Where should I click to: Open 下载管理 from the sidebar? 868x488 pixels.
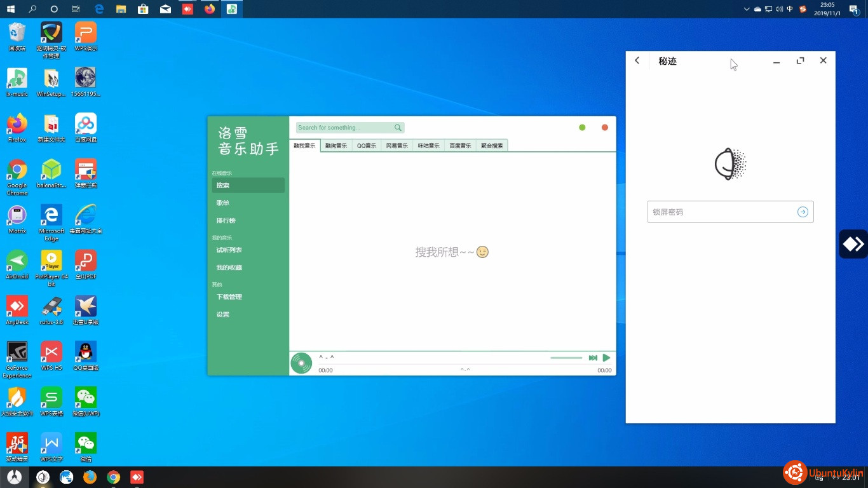pyautogui.click(x=229, y=297)
